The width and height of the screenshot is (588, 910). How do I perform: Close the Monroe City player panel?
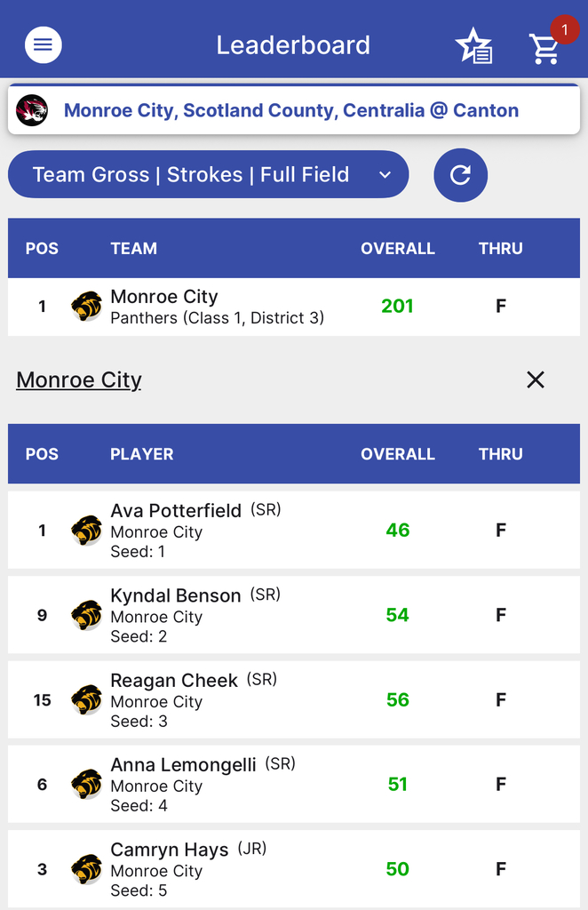[535, 380]
